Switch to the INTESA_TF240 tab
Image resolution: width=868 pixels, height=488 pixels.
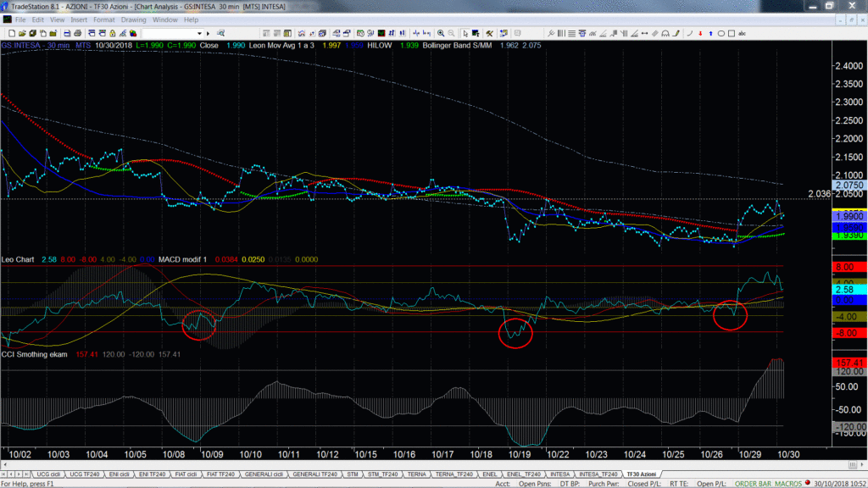coord(598,474)
